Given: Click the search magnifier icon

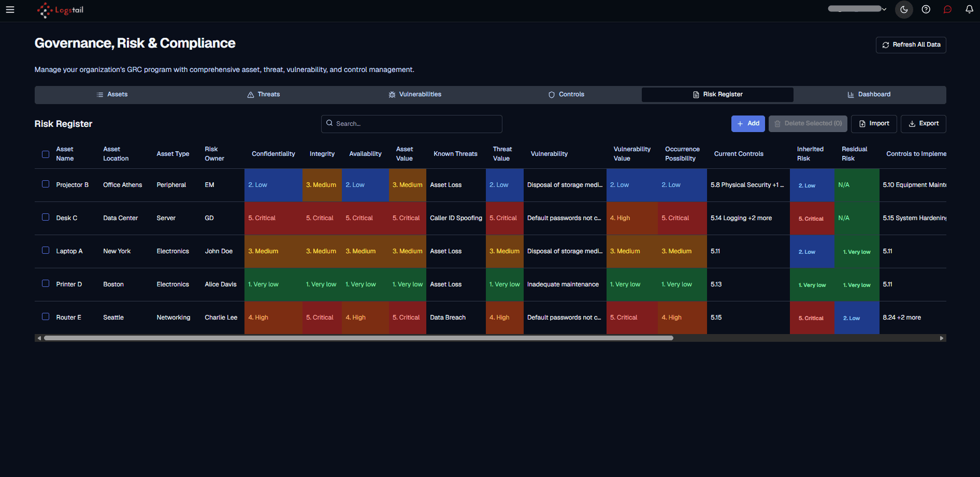Looking at the screenshot, I should click(x=329, y=123).
